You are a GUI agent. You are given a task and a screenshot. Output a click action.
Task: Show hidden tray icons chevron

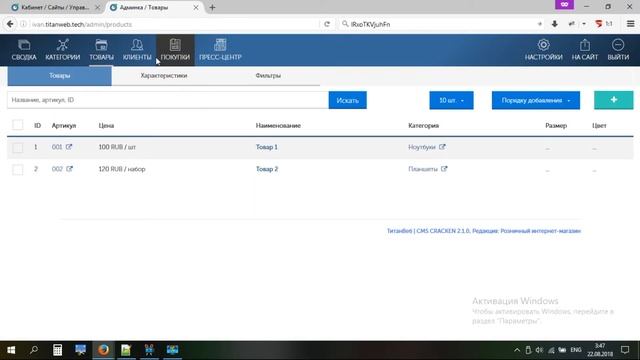(x=517, y=350)
